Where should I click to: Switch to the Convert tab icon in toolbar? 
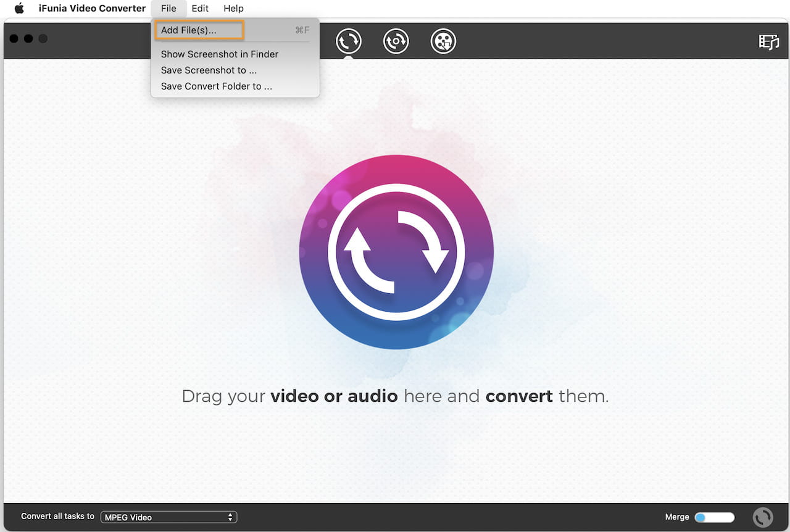pos(349,41)
